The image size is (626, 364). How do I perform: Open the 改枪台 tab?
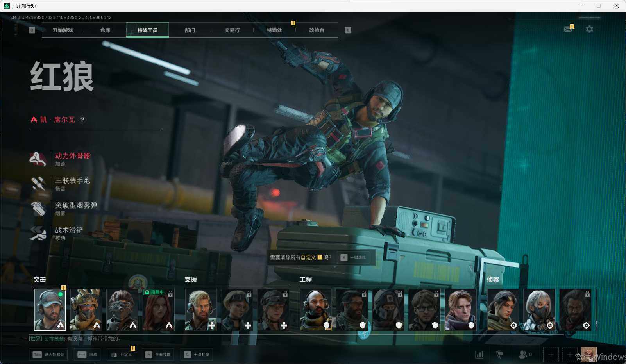click(317, 30)
